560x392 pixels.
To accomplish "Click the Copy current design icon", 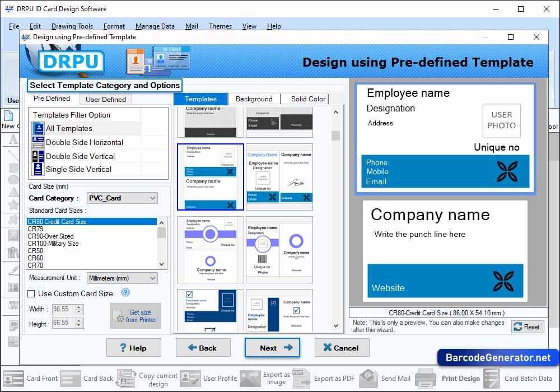I will (126, 379).
